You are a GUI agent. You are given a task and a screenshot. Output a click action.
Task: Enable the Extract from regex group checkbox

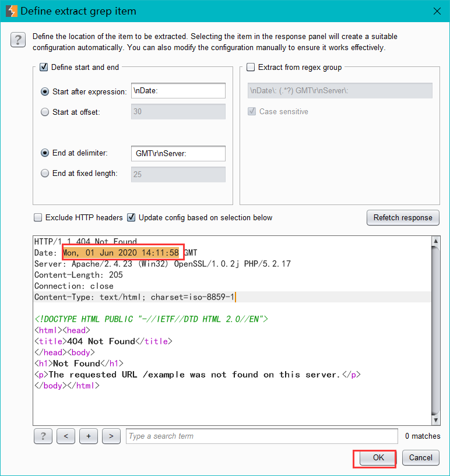tap(251, 67)
